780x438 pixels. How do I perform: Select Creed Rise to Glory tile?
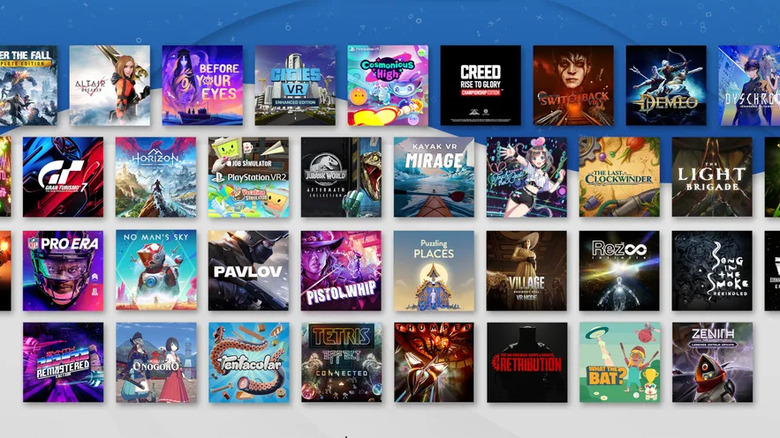tap(481, 86)
